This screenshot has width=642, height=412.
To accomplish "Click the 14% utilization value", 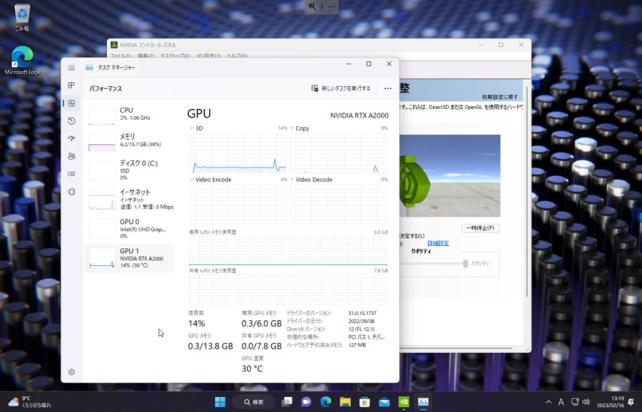I will tap(197, 324).
